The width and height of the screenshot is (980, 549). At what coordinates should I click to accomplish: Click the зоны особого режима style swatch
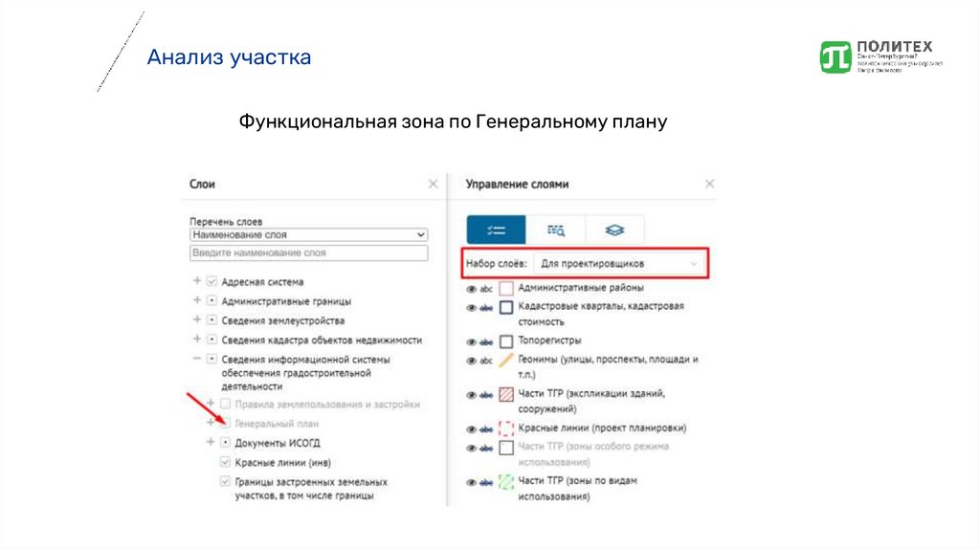(x=506, y=448)
